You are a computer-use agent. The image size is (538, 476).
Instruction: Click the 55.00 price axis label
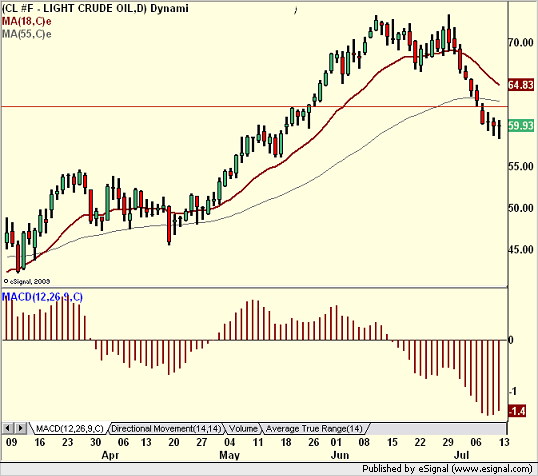(x=521, y=166)
